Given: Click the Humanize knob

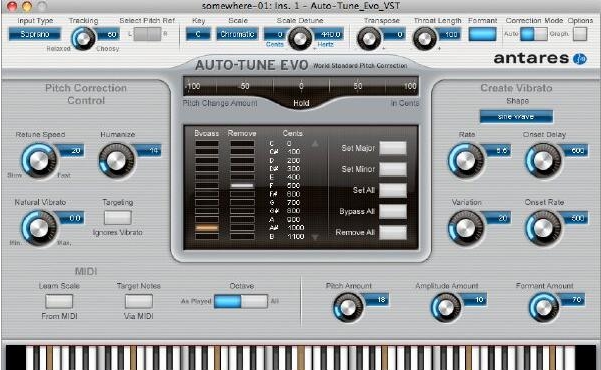Looking at the screenshot, I should (117, 161).
